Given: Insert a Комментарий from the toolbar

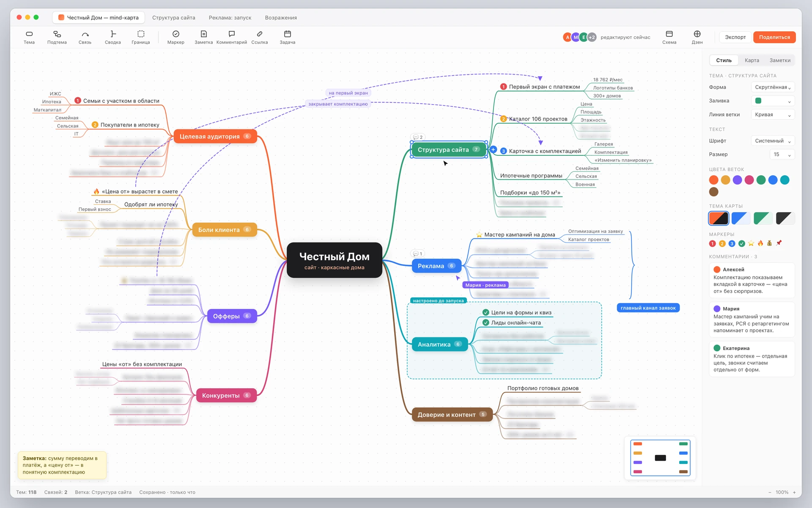Looking at the screenshot, I should coord(232,34).
